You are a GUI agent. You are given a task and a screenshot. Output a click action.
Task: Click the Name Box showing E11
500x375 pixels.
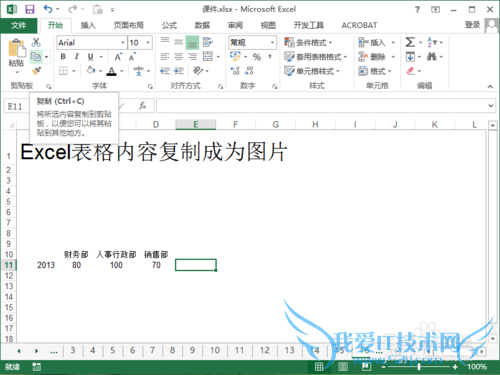click(16, 106)
